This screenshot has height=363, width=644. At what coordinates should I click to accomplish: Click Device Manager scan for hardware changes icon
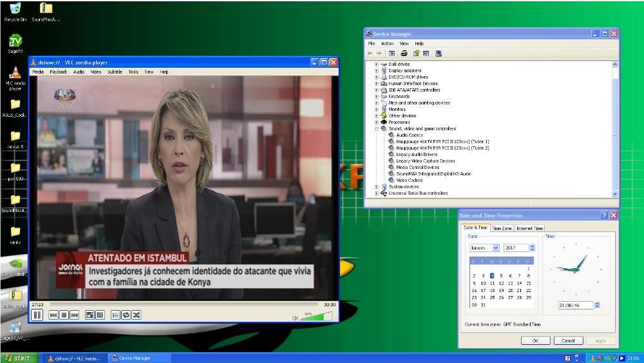(x=438, y=54)
